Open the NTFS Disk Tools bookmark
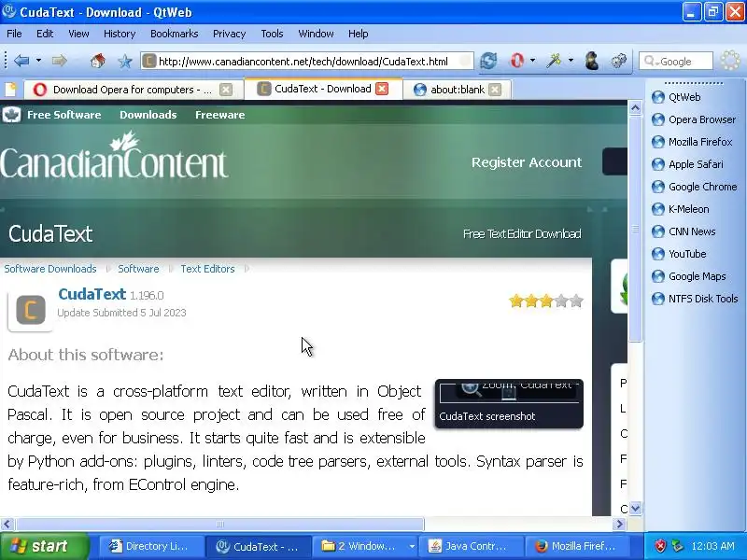The image size is (747, 560). click(x=695, y=299)
